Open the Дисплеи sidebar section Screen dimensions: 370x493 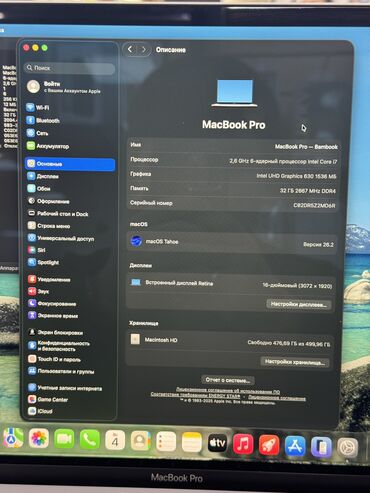pos(43,176)
